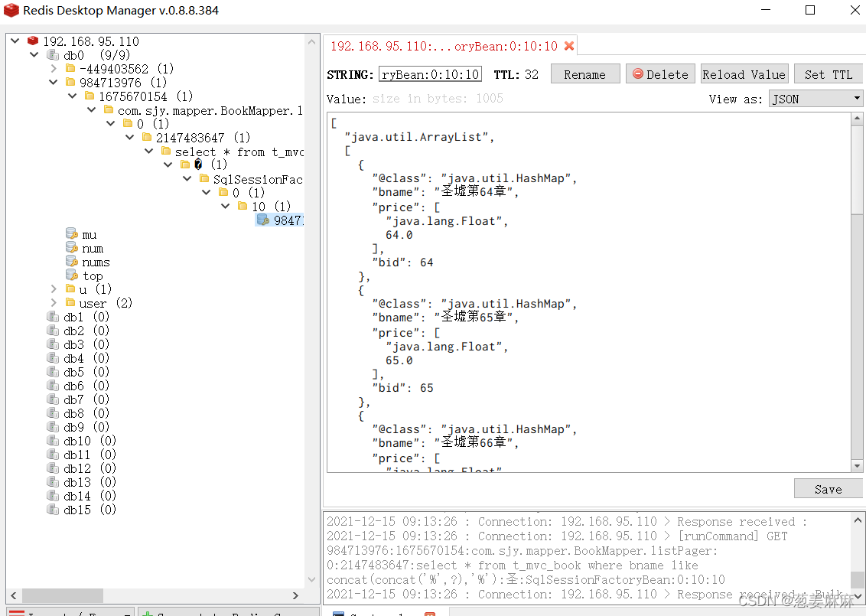Collapse the 984713976 folder

tap(54, 83)
